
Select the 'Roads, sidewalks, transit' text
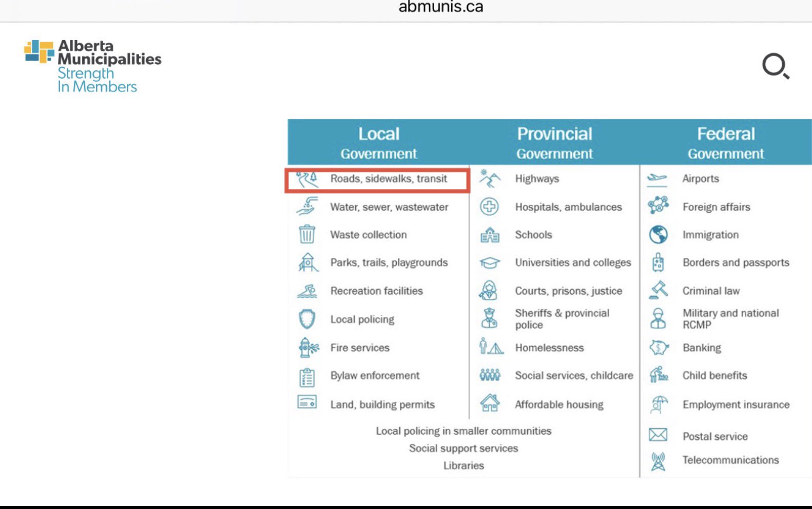389,179
